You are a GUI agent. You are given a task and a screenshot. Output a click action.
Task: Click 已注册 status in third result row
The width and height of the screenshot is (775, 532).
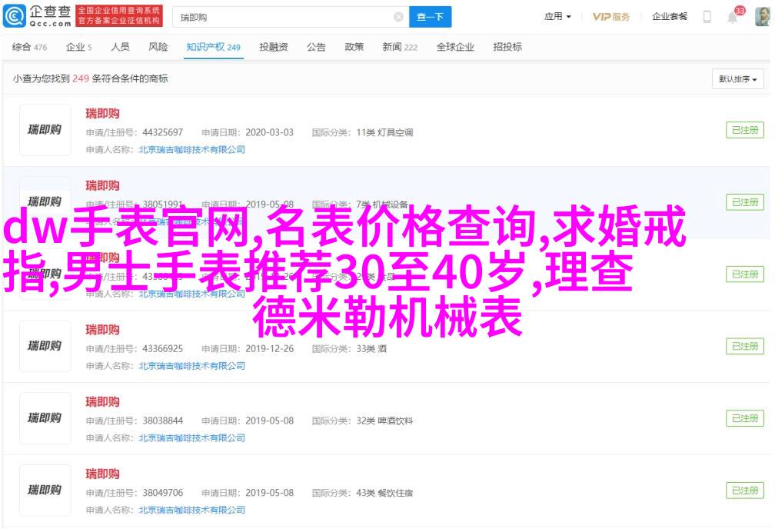(745, 274)
